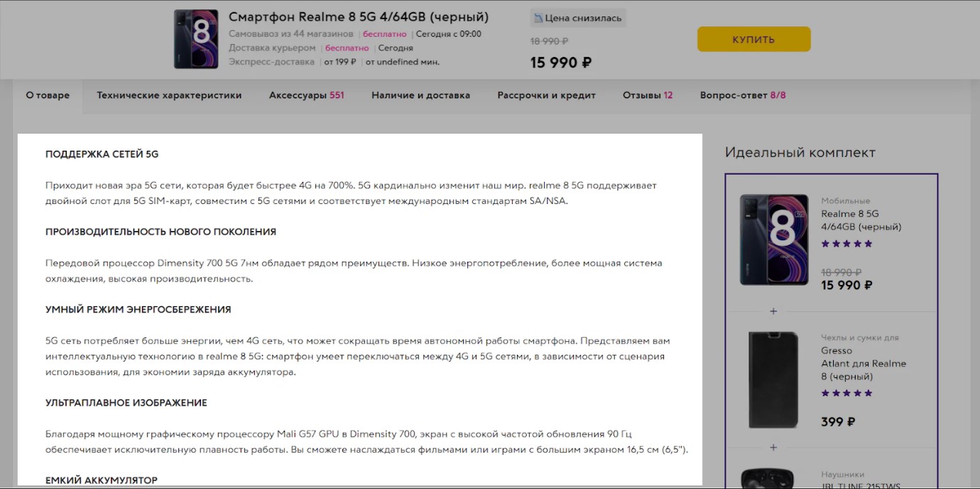Click the бесплатно label next to Доставка курьером

(x=347, y=48)
